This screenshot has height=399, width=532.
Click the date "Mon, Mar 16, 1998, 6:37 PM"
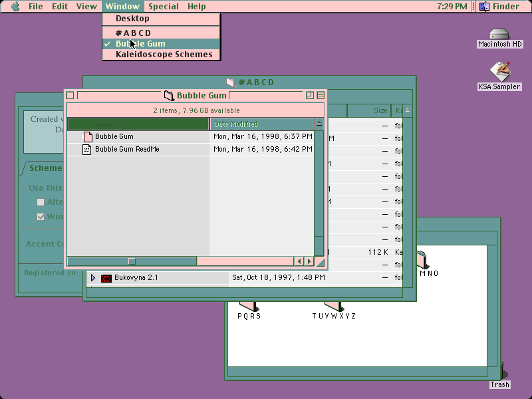tap(263, 137)
